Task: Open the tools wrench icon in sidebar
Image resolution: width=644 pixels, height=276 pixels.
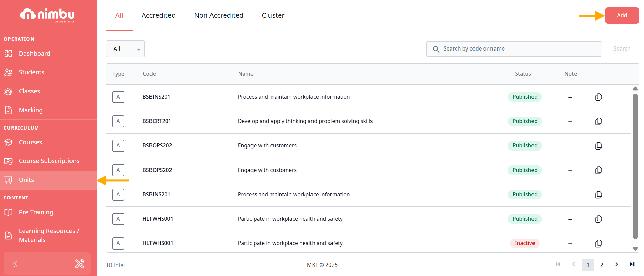Action: [79, 263]
